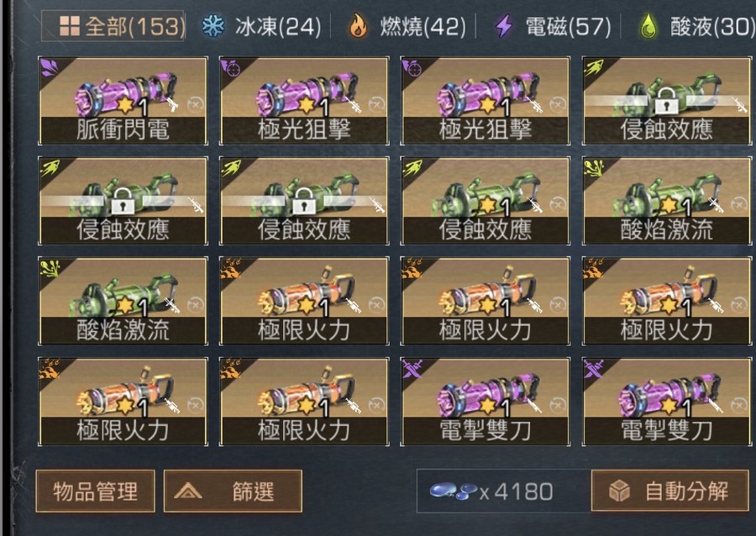Select the 脈衝閃電 weapon card
756x536 pixels.
pyautogui.click(x=123, y=101)
